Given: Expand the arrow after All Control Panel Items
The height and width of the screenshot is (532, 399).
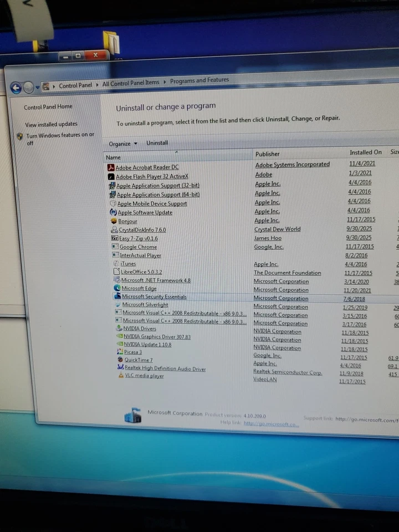Looking at the screenshot, I should click(165, 81).
